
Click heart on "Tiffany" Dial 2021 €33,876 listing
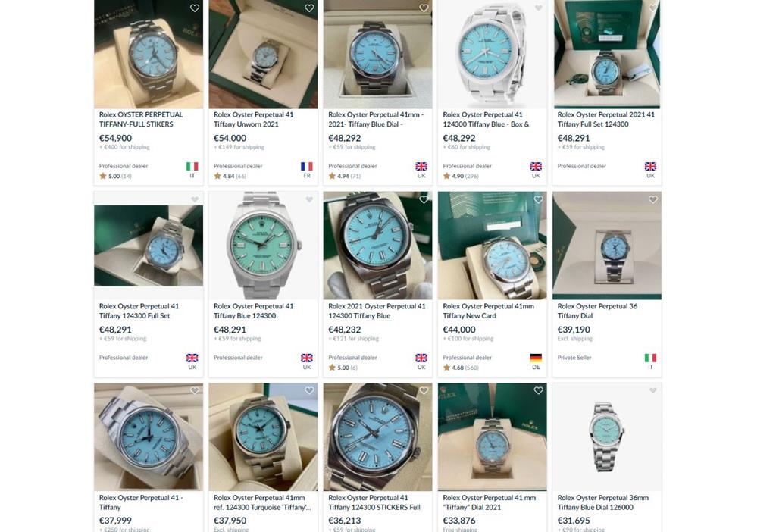pyautogui.click(x=539, y=390)
